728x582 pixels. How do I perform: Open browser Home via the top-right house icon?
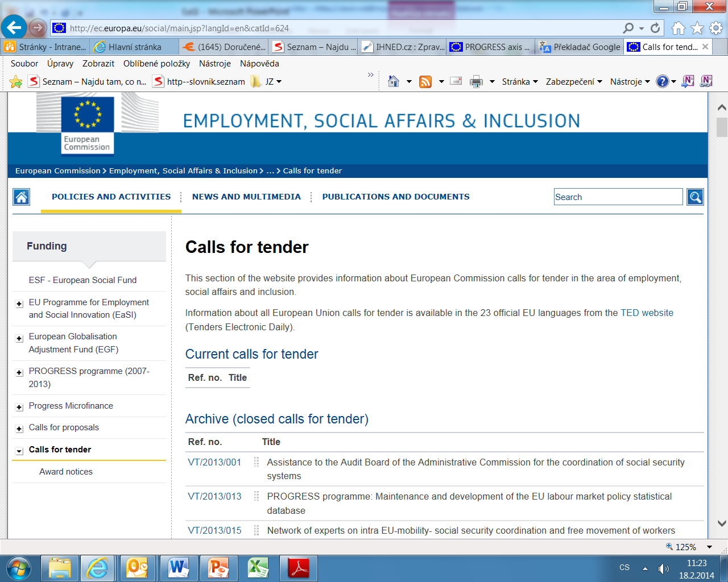pyautogui.click(x=678, y=28)
